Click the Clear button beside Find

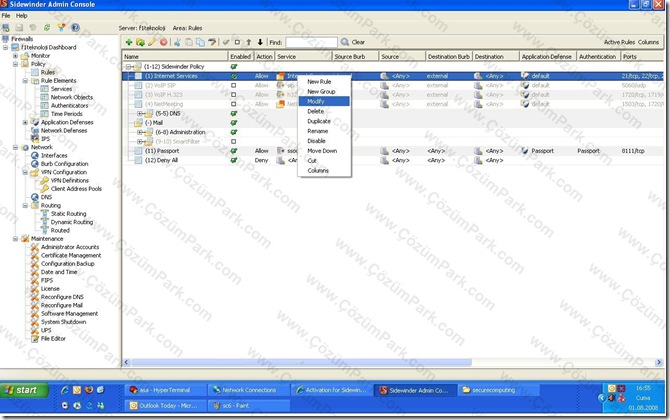pyautogui.click(x=358, y=42)
